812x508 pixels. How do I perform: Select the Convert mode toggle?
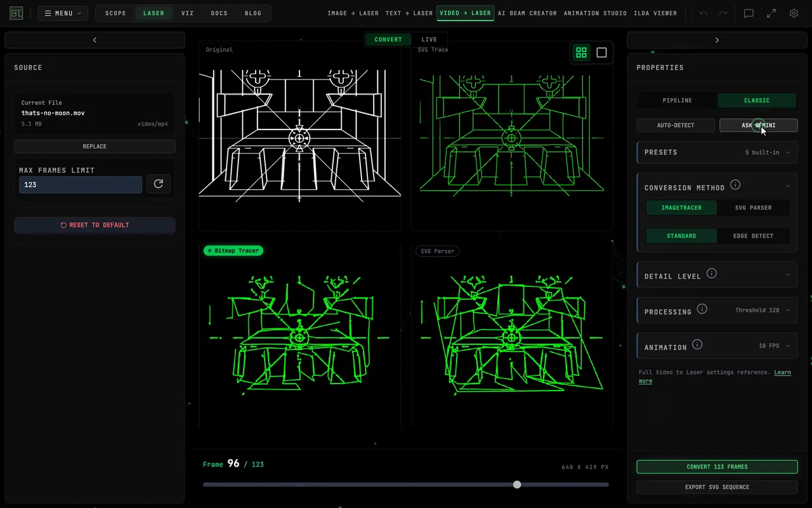coord(388,39)
